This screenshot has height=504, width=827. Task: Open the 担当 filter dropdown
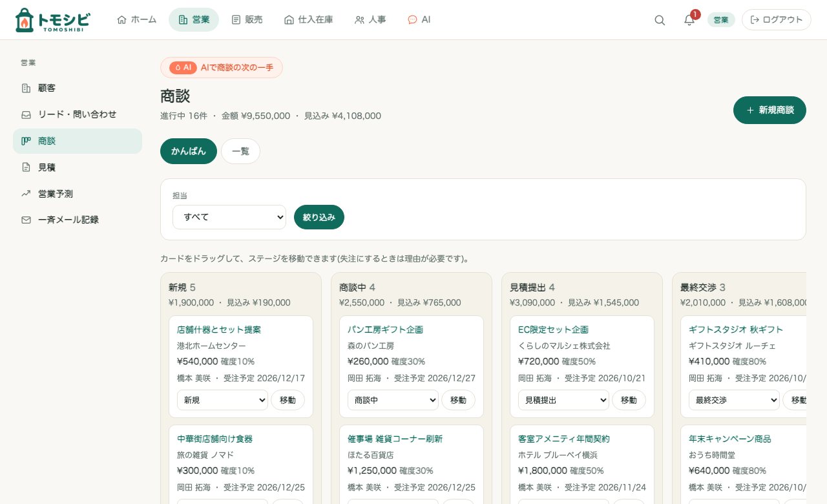(x=229, y=217)
